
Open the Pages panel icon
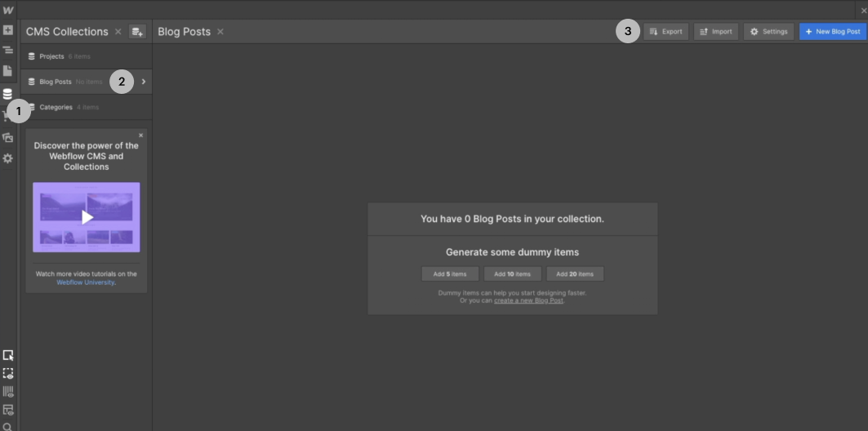tap(7, 71)
